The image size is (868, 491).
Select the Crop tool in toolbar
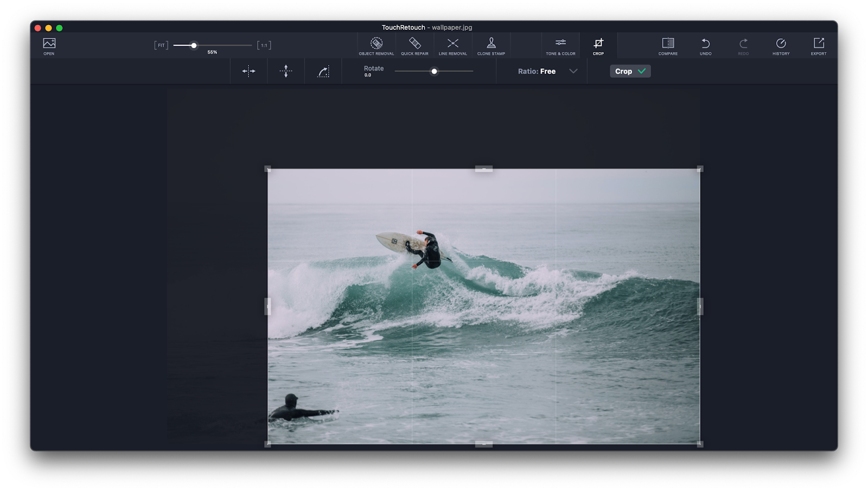pos(598,46)
